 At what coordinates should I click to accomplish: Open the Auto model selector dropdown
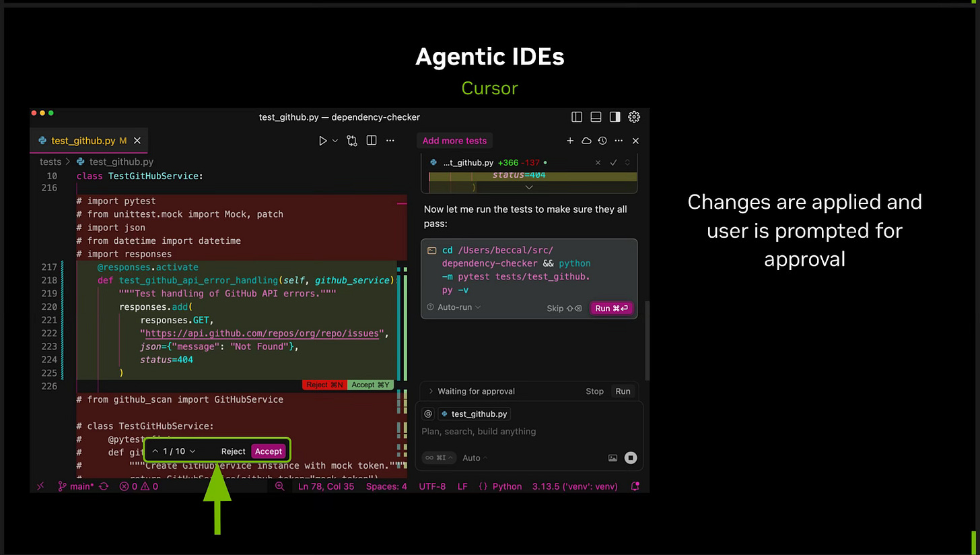475,458
